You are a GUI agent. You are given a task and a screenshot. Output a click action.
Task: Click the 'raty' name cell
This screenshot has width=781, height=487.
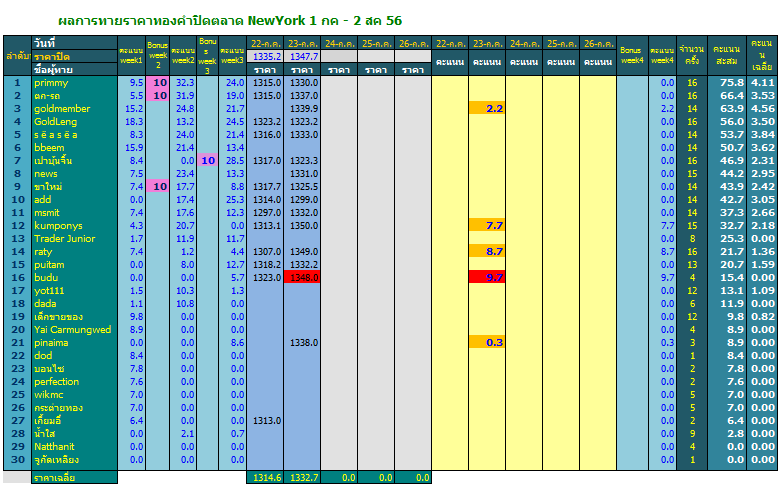pyautogui.click(x=74, y=251)
